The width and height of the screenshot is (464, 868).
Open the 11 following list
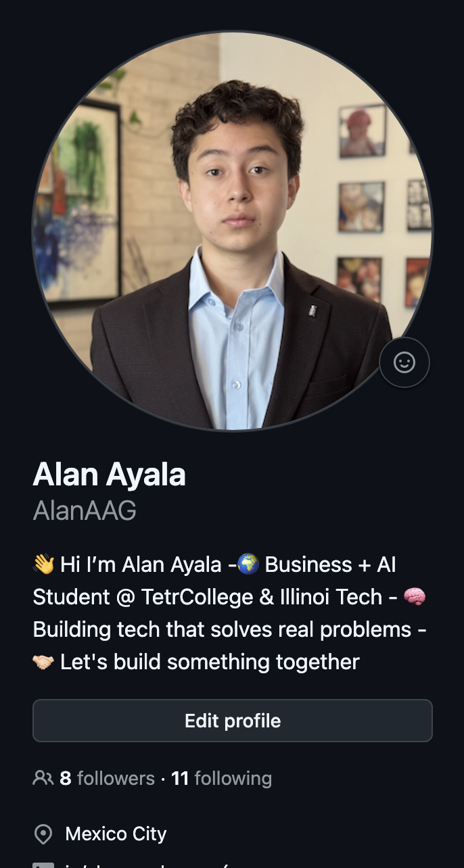point(221,778)
